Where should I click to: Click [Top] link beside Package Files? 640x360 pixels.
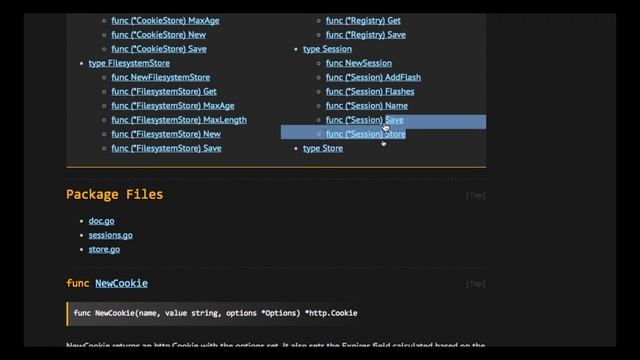click(x=476, y=196)
